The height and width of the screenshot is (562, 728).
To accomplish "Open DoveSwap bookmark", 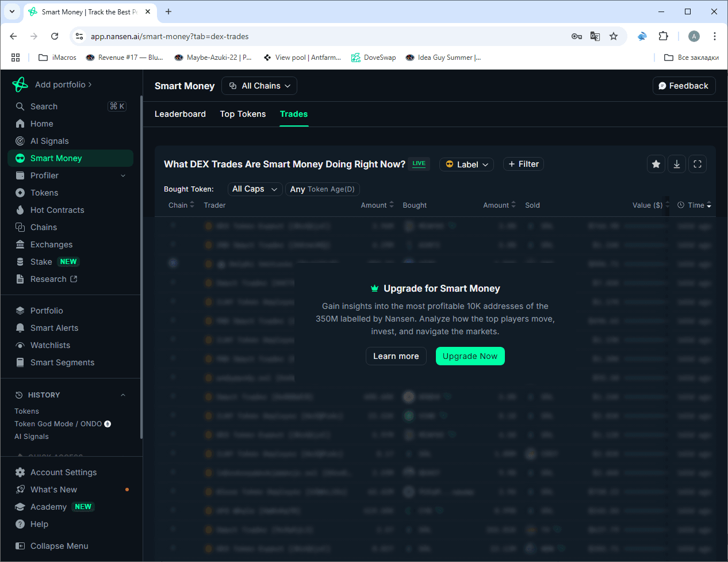I will tap(374, 58).
